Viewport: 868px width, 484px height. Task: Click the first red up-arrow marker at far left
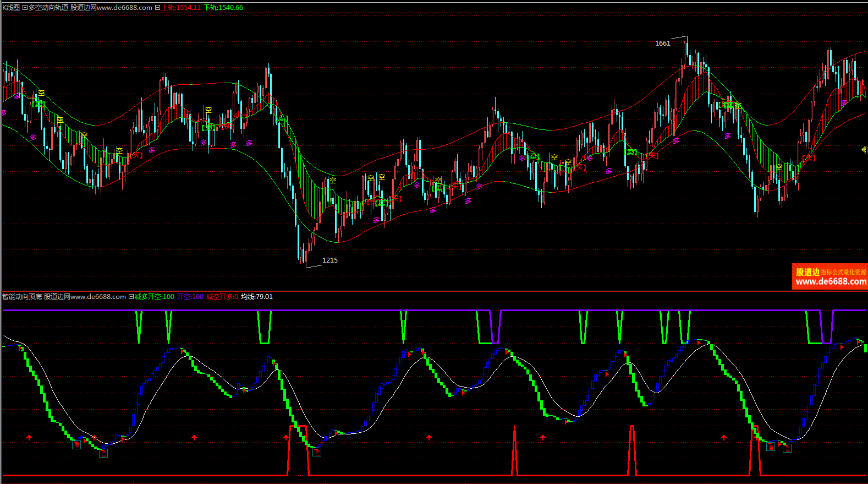tap(29, 438)
